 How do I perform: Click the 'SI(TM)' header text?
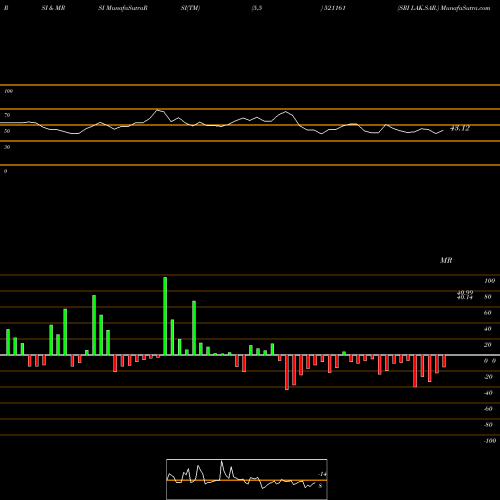coord(190,8)
